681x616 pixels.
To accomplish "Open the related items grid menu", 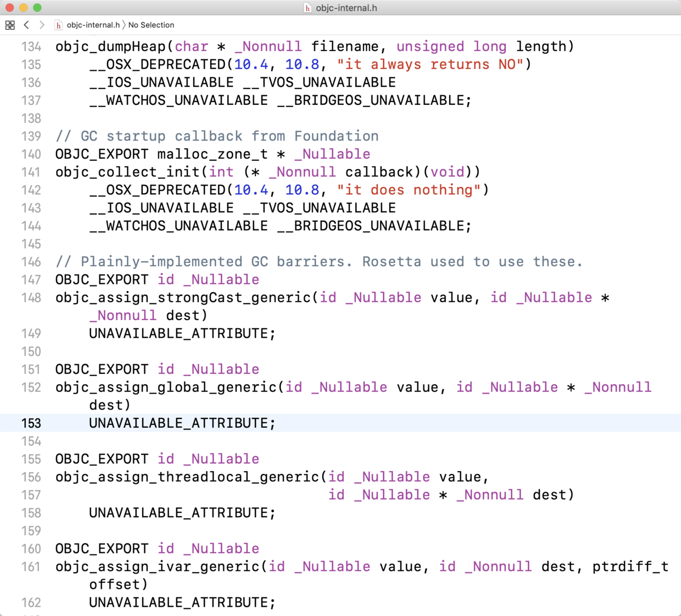I will tap(10, 25).
